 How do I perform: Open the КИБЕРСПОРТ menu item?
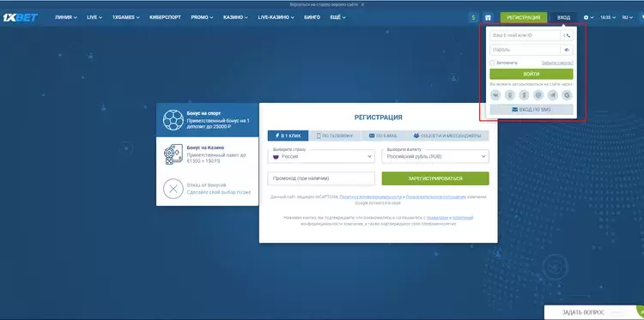click(165, 18)
